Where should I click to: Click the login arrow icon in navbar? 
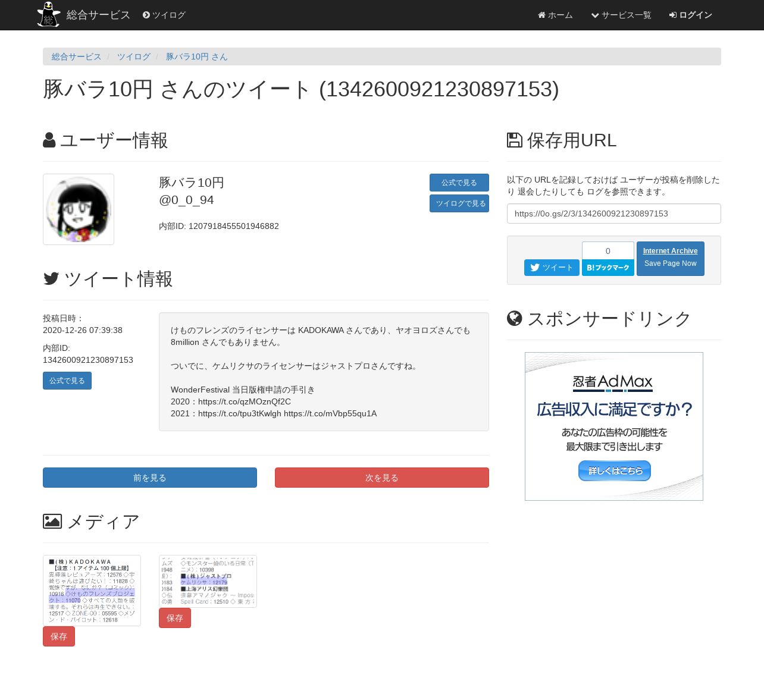673,15
